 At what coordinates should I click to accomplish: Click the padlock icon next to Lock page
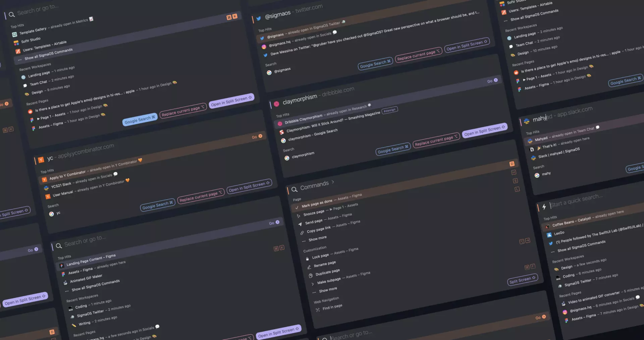[x=307, y=259]
